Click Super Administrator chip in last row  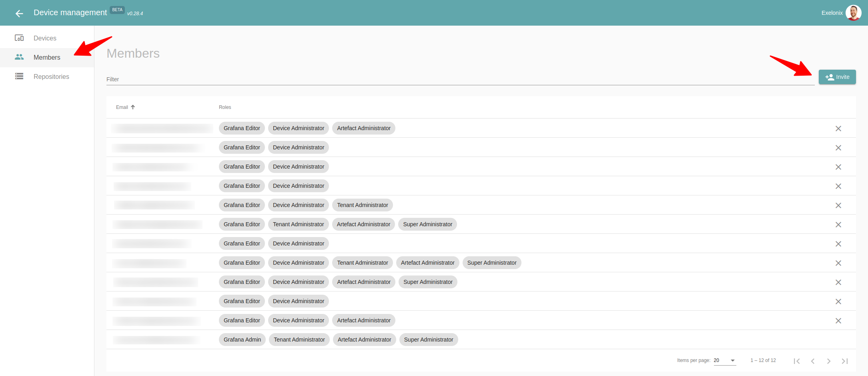click(x=429, y=340)
